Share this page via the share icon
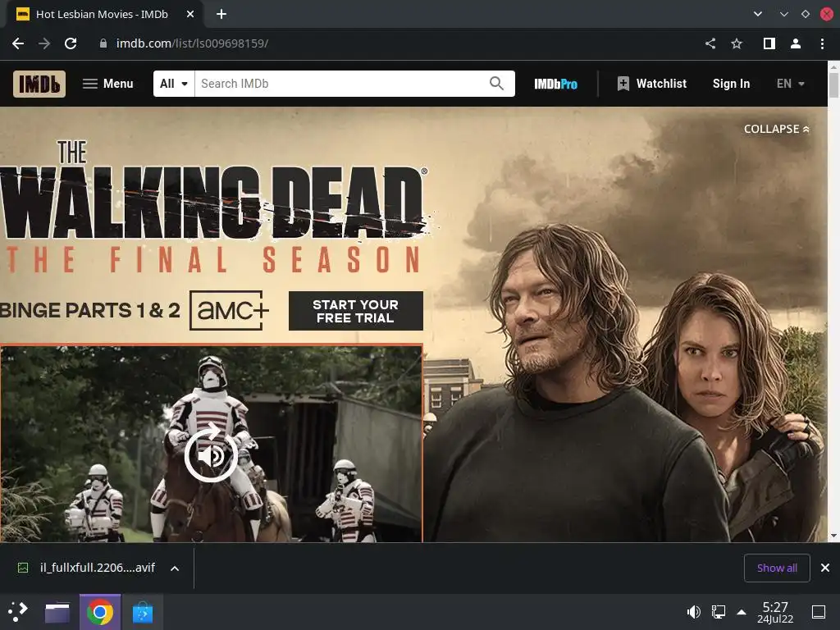Screen dimensions: 840x630 click(x=710, y=43)
